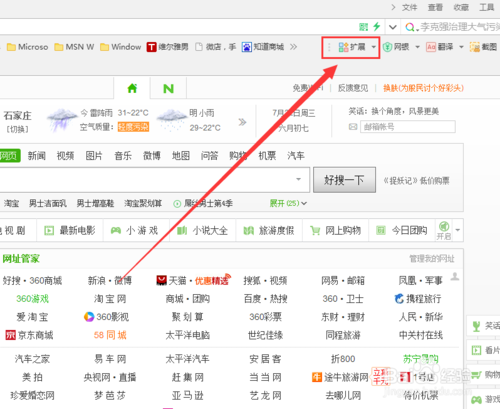Open the 换肤 skin link

(423, 88)
